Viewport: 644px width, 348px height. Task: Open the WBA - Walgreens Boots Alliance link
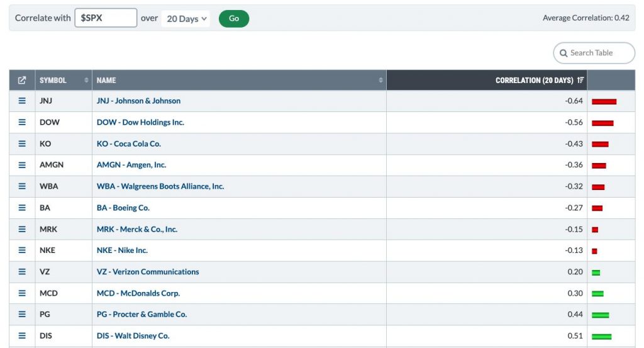pyautogui.click(x=160, y=186)
